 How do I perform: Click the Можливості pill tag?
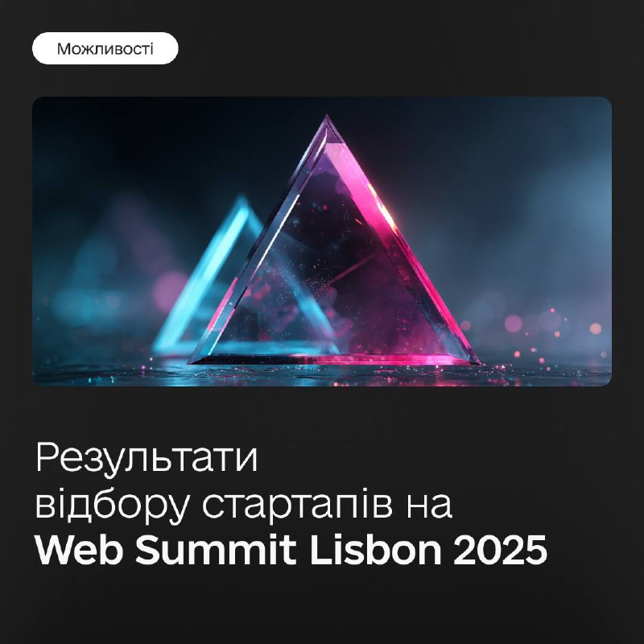[x=105, y=48]
